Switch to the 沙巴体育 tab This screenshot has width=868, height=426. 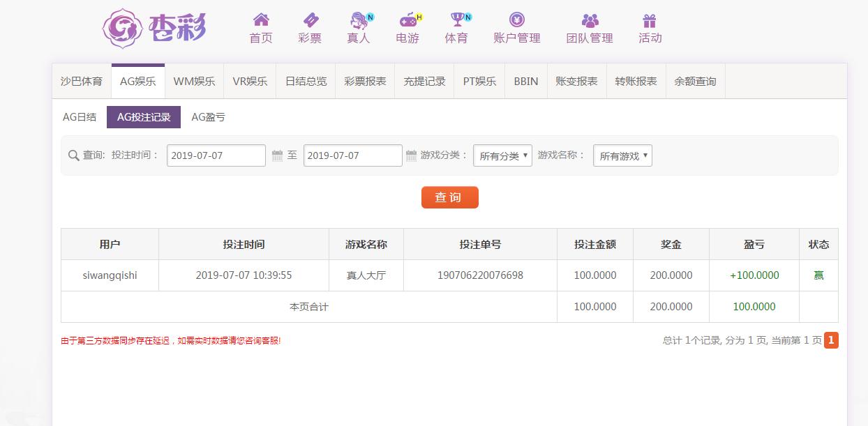(x=82, y=81)
